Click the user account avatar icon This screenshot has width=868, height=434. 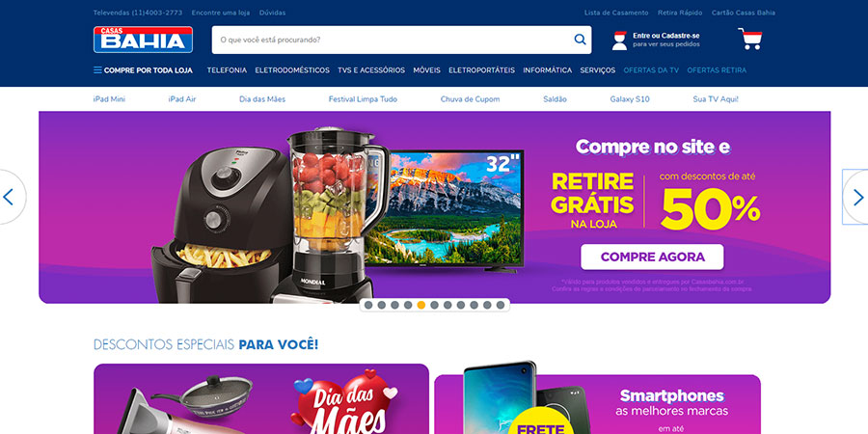click(619, 41)
